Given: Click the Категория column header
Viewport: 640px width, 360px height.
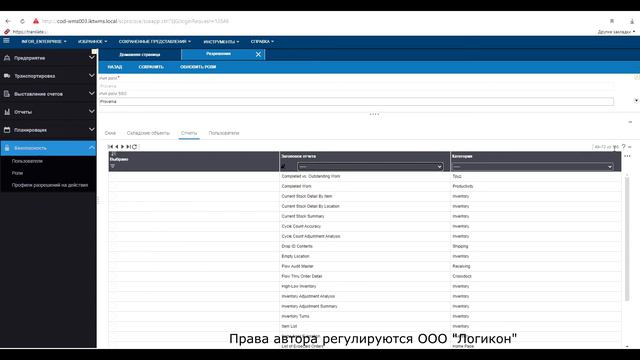Looking at the screenshot, I should [x=462, y=156].
